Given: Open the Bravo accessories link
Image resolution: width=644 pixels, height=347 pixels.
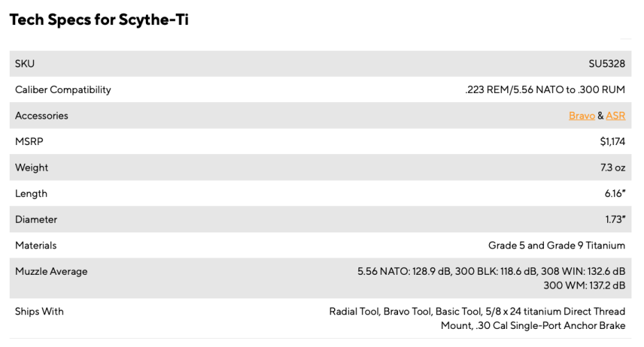Looking at the screenshot, I should [x=581, y=116].
